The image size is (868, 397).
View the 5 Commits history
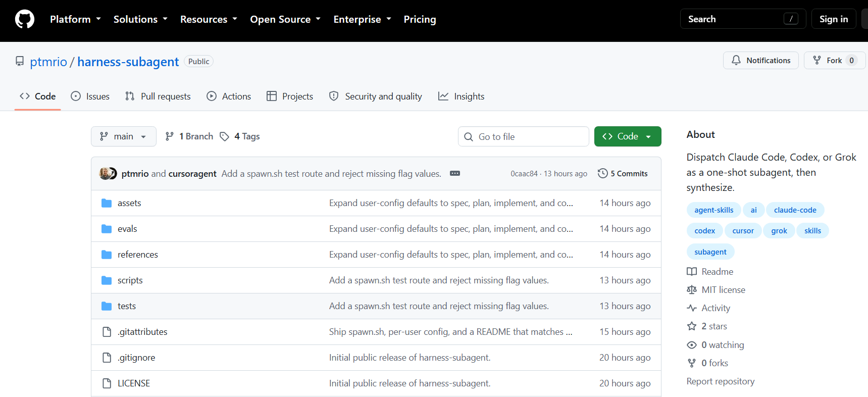pyautogui.click(x=623, y=173)
